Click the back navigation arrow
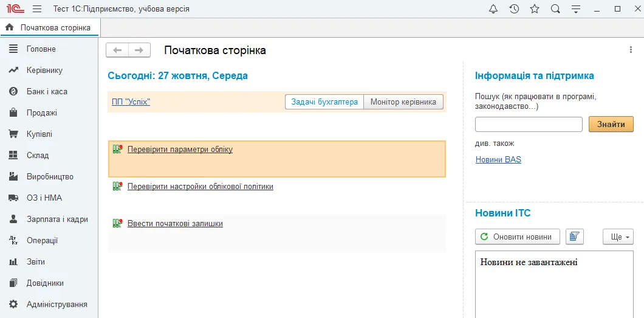Screen dimensions: 644x318 click(117, 50)
